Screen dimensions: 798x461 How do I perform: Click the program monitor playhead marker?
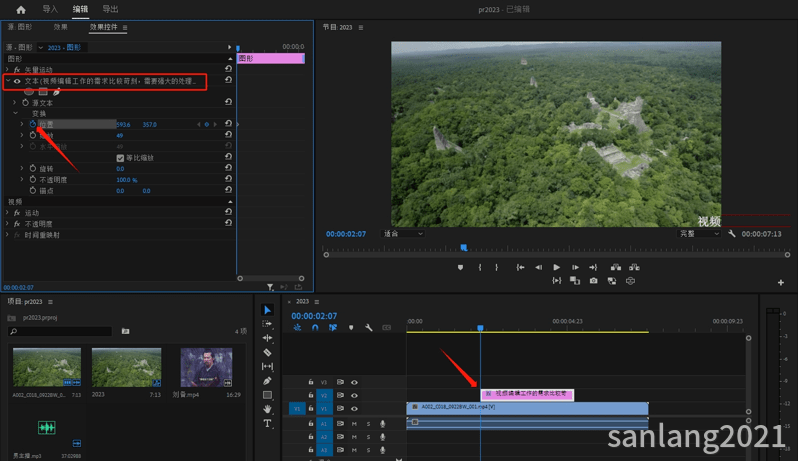click(x=464, y=247)
